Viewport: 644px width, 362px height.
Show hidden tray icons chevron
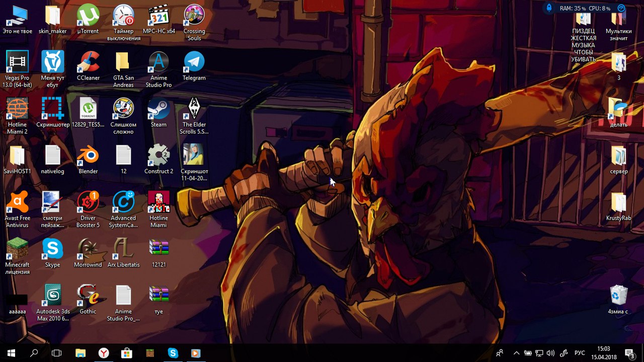pyautogui.click(x=516, y=353)
